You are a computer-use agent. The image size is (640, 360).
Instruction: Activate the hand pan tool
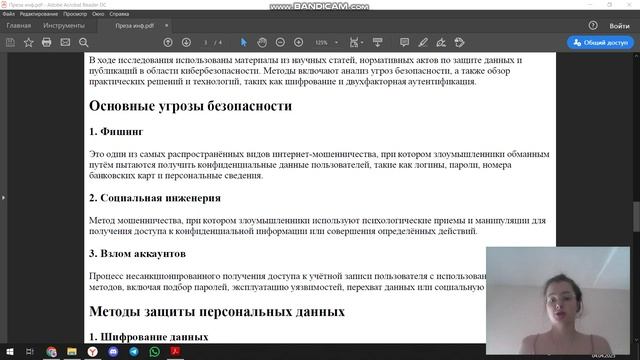click(x=262, y=42)
